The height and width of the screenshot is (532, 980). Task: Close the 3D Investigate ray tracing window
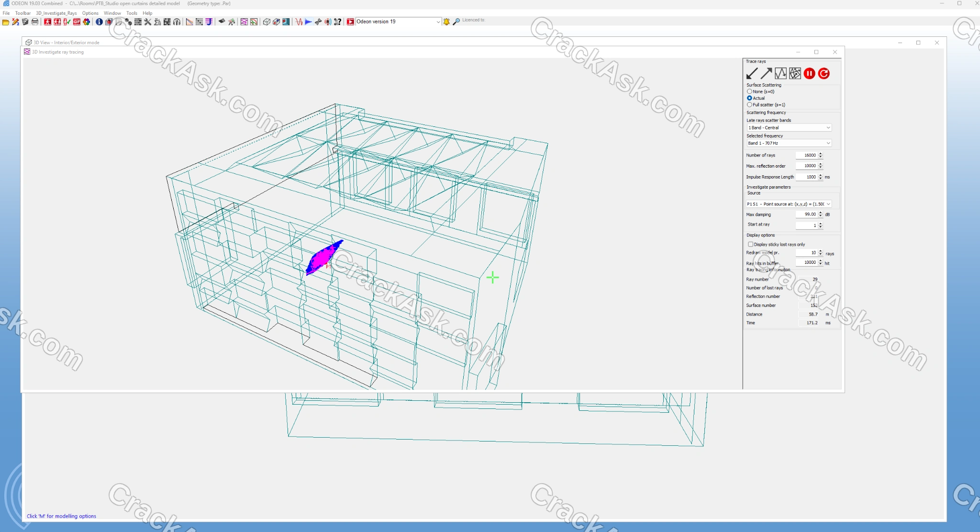click(835, 52)
